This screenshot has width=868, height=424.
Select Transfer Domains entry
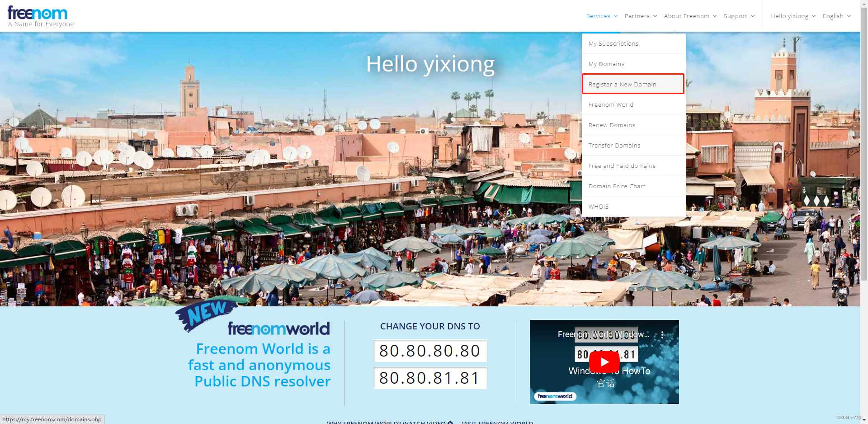click(633, 145)
